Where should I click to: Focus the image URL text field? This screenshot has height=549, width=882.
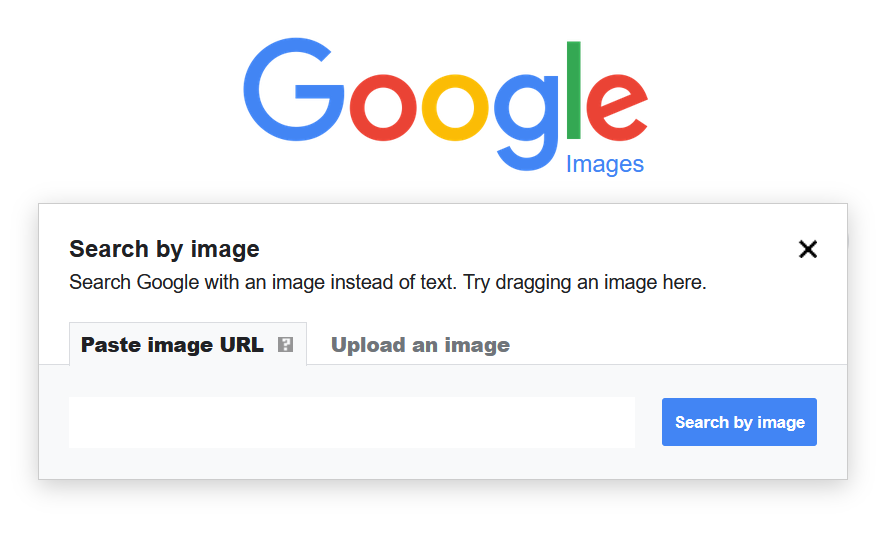[352, 422]
